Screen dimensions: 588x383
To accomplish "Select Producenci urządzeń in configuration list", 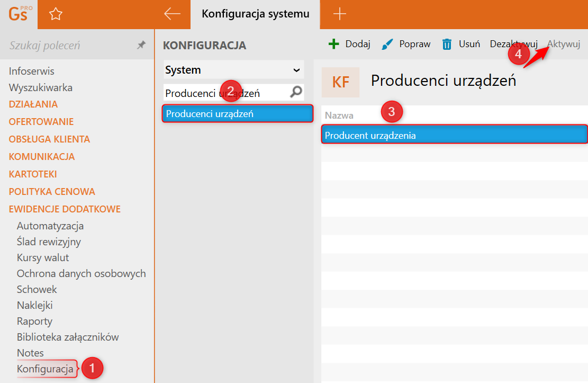I will tap(238, 113).
